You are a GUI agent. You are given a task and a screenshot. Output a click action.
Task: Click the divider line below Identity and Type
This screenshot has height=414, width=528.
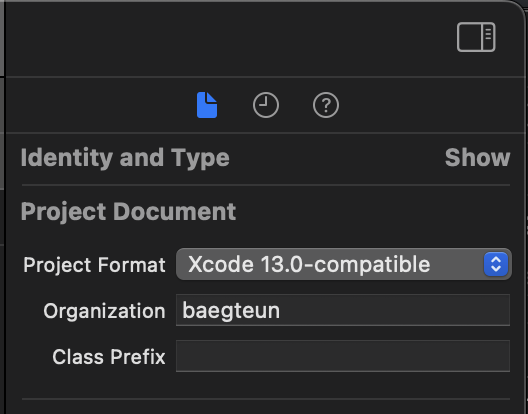[x=266, y=185]
